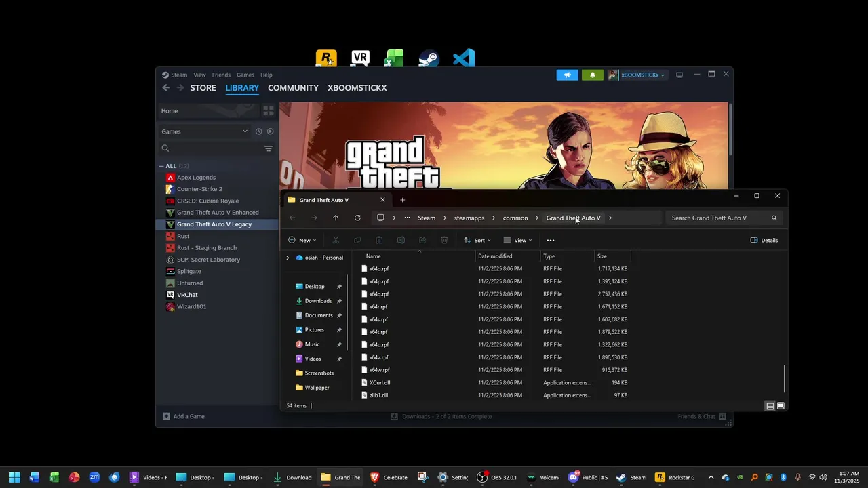Select Counter-Strike 2 in the library
Viewport: 868px width, 488px height.
(199, 189)
